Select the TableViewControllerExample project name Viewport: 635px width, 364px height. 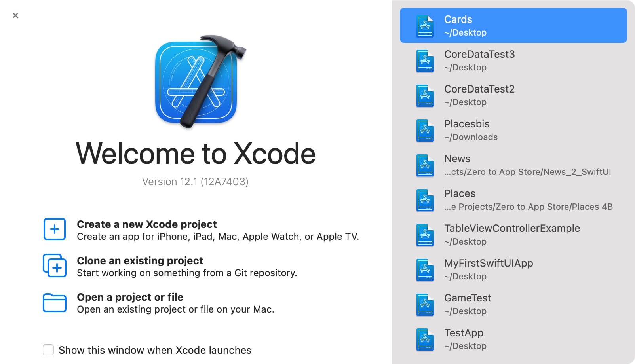coord(512,228)
